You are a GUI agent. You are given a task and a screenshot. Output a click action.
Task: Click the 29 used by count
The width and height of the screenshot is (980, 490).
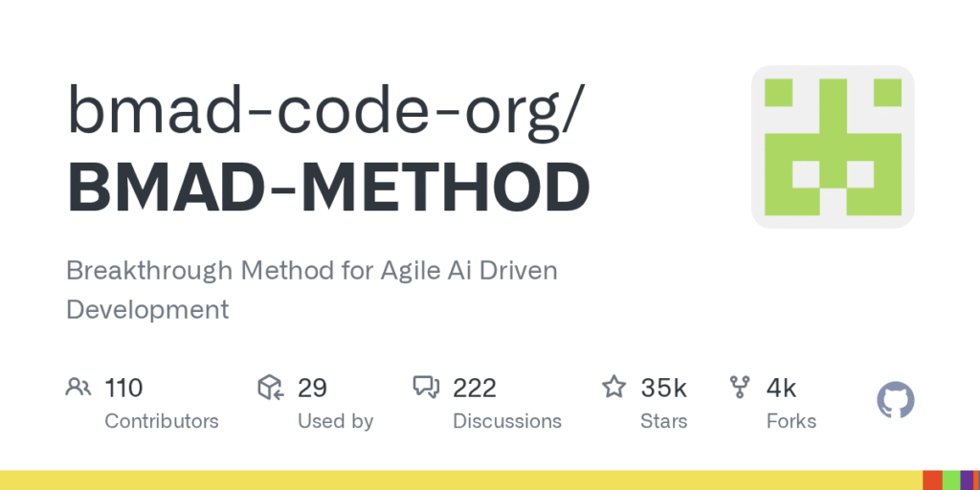click(x=312, y=388)
